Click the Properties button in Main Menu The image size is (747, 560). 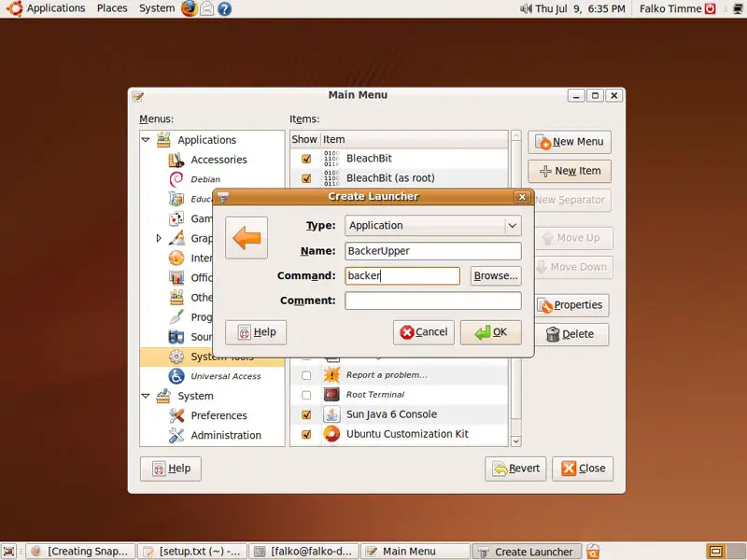[x=571, y=305]
